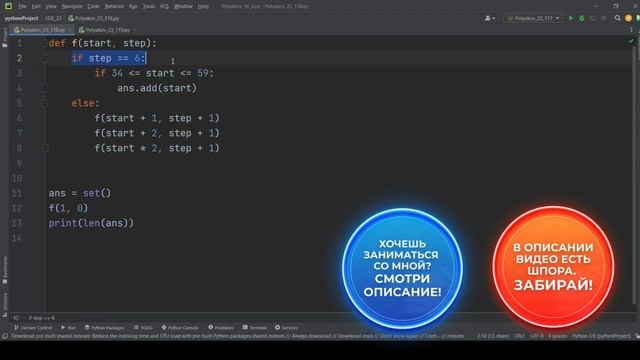This screenshot has height=360, width=640.
Task: Open the Version Control tool window
Action: point(33,328)
